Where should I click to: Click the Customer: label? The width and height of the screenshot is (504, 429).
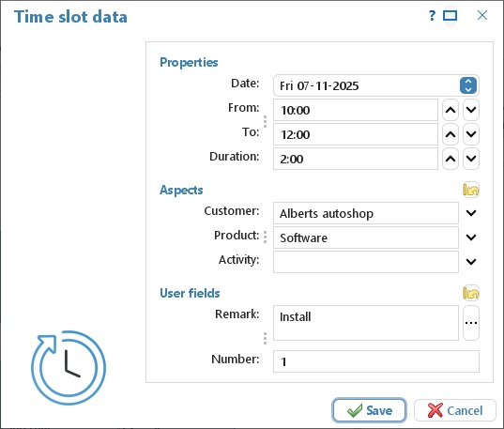coord(232,211)
